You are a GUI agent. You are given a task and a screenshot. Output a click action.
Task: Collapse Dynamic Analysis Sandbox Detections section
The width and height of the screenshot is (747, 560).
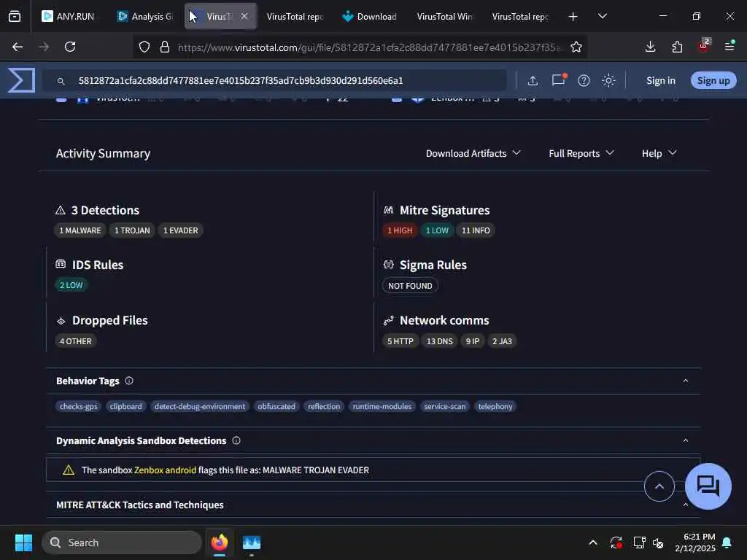point(686,440)
